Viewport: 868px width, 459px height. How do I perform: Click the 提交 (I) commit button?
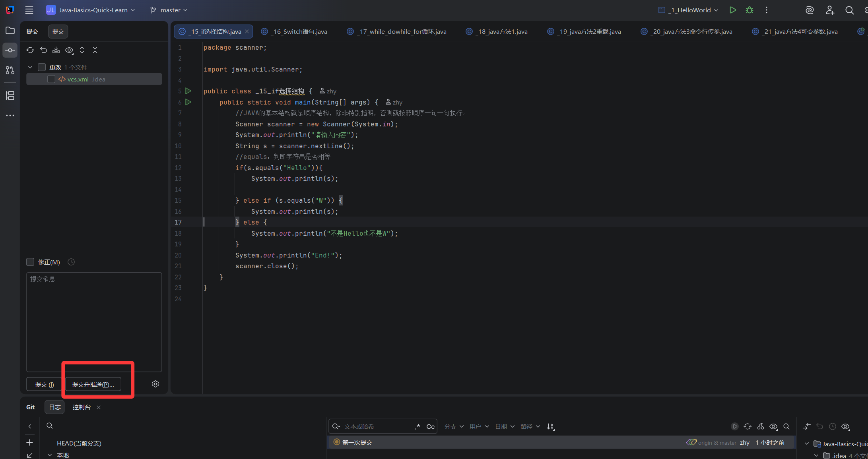point(44,384)
